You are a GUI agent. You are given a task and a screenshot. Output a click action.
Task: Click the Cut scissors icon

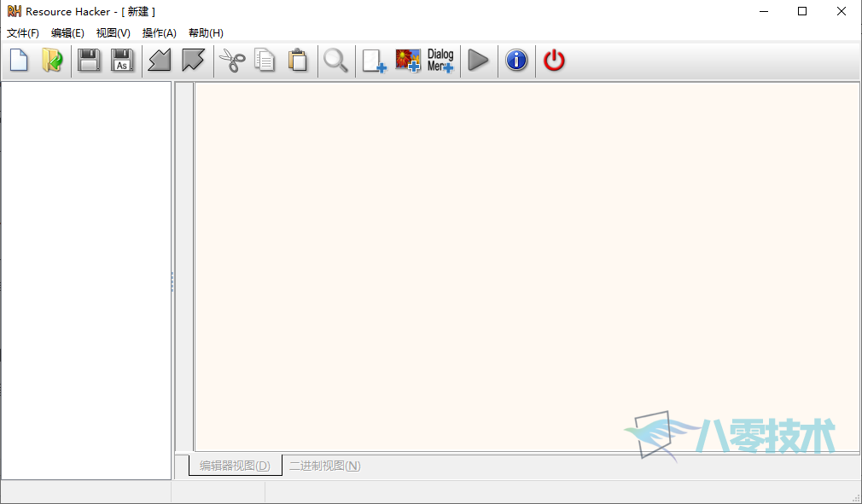click(232, 60)
